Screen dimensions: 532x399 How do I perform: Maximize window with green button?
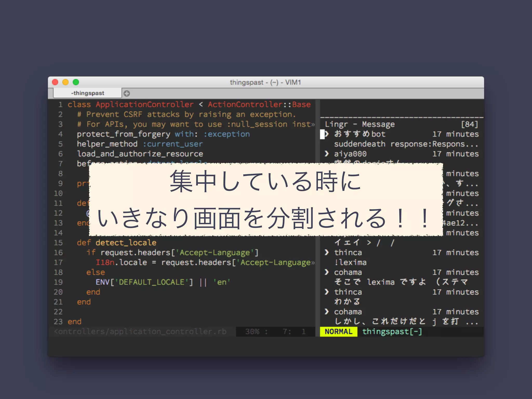(x=76, y=82)
